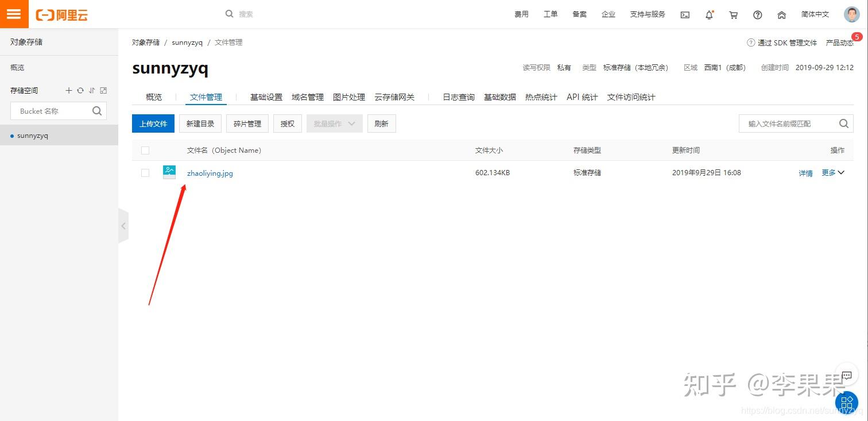Image resolution: width=868 pixels, height=421 pixels.
Task: Open the zhaoliying.jpg file link
Action: point(210,173)
